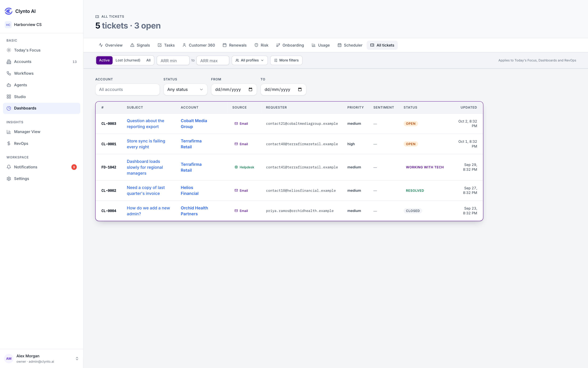This screenshot has width=588, height=368.
Task: Open the More filters panel
Action: click(286, 60)
